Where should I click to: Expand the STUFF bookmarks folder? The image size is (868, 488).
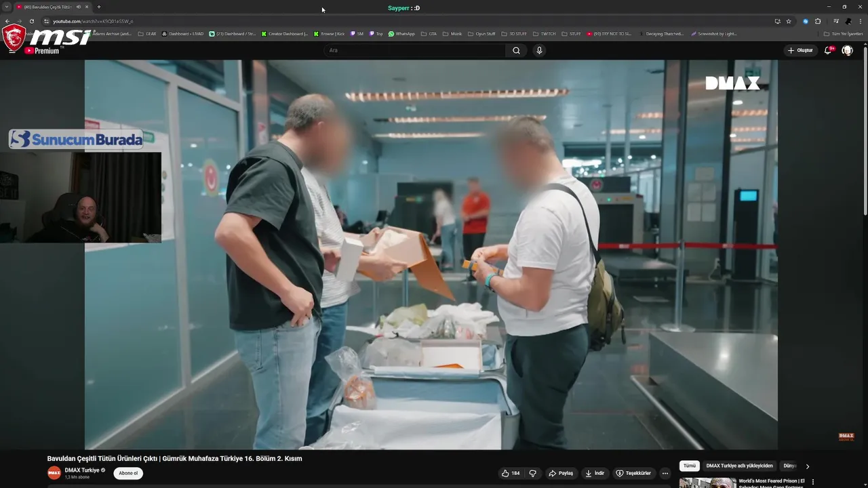click(571, 33)
